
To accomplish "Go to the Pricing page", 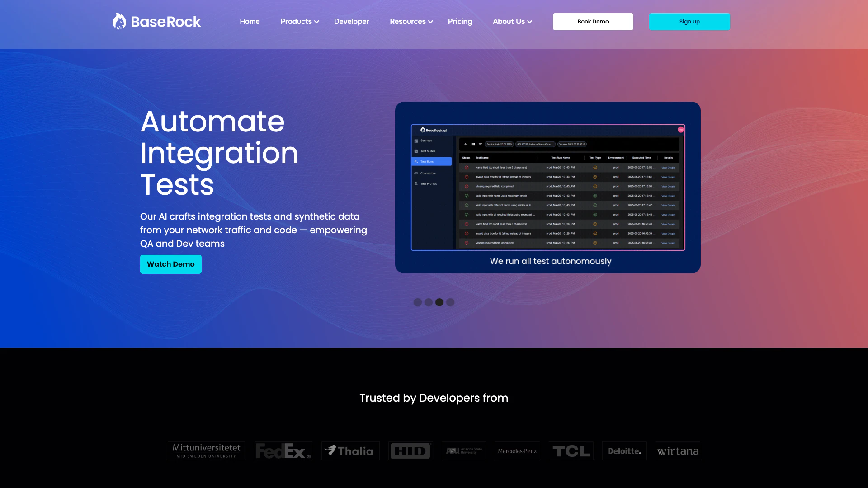I will click(460, 22).
